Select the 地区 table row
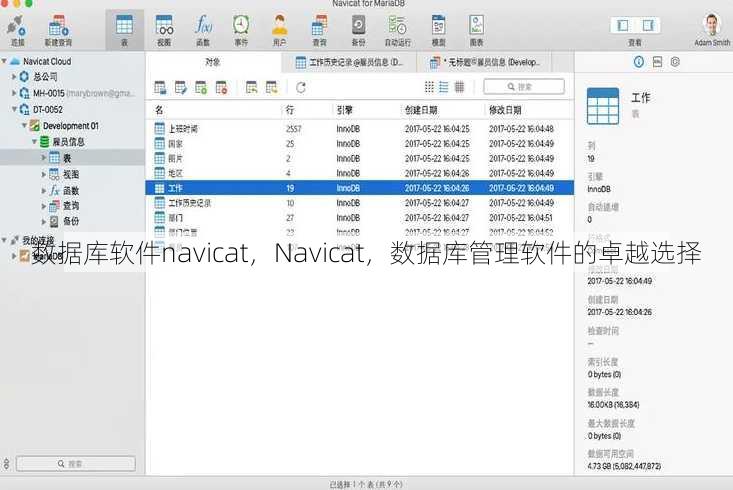Image resolution: width=733 pixels, height=490 pixels. pos(359,173)
